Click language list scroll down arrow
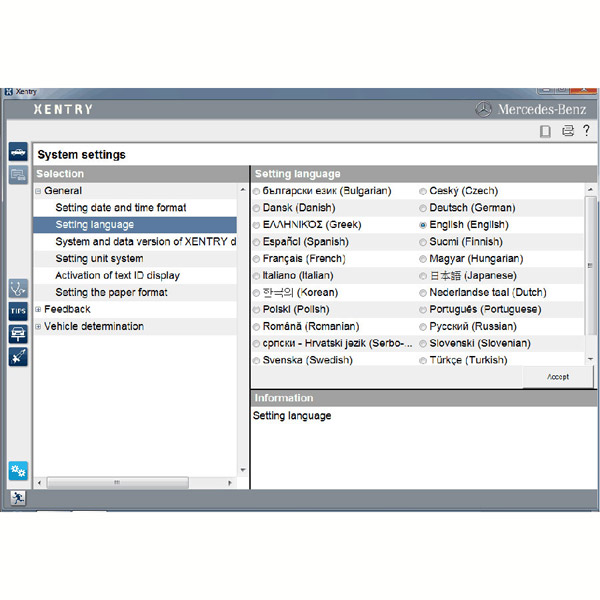This screenshot has width=600, height=600. [590, 359]
